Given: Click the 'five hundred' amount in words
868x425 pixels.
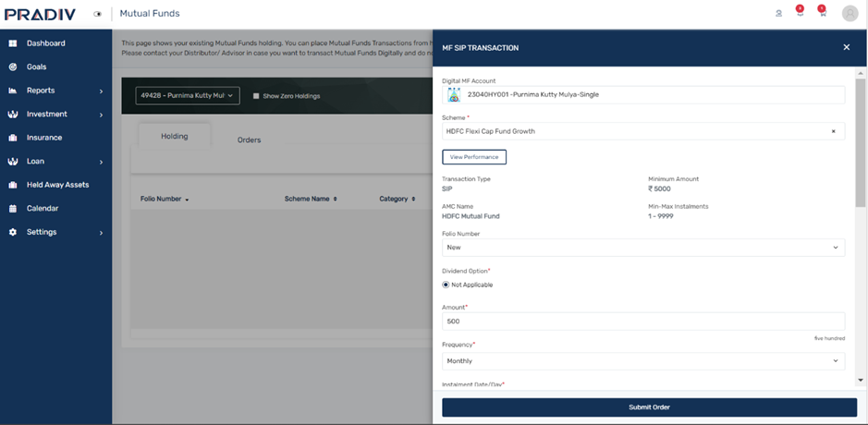Looking at the screenshot, I should coord(829,338).
